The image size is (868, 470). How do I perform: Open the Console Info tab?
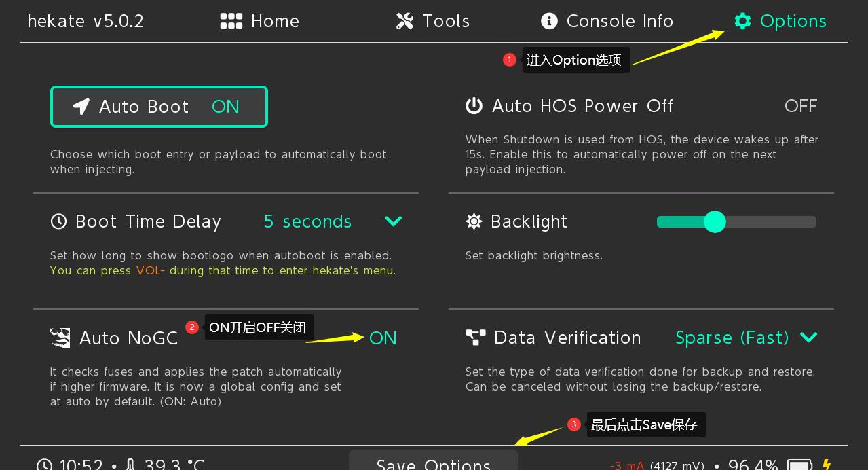pos(607,21)
